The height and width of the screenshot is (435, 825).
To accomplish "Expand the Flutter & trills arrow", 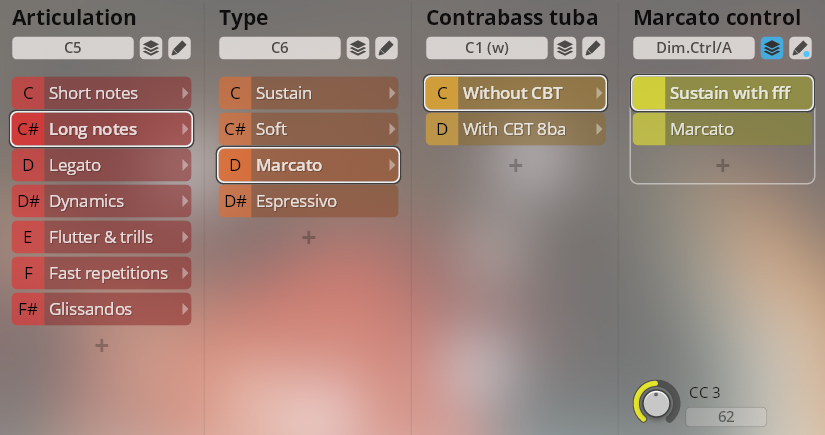I will coord(184,237).
